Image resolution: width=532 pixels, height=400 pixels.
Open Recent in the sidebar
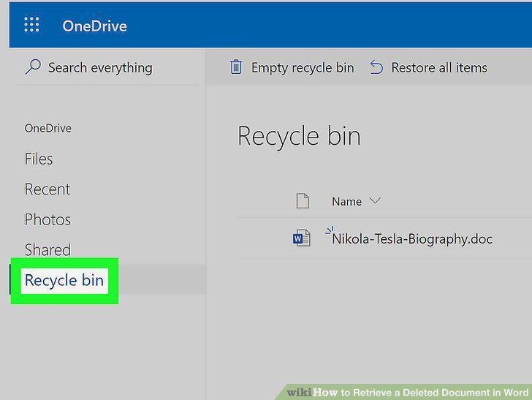point(47,189)
